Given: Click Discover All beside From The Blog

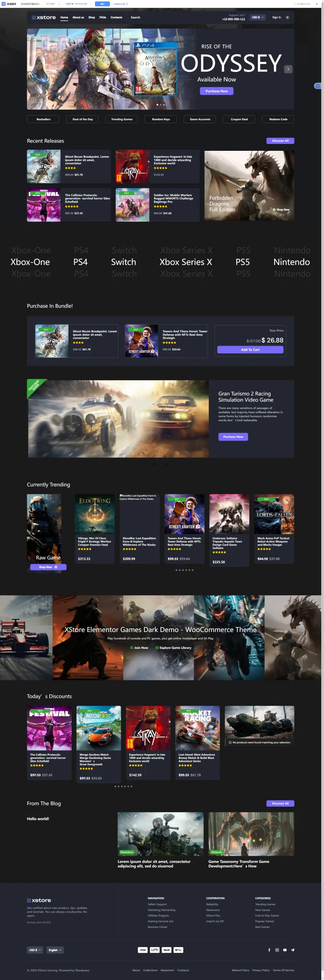Looking at the screenshot, I should tap(280, 804).
